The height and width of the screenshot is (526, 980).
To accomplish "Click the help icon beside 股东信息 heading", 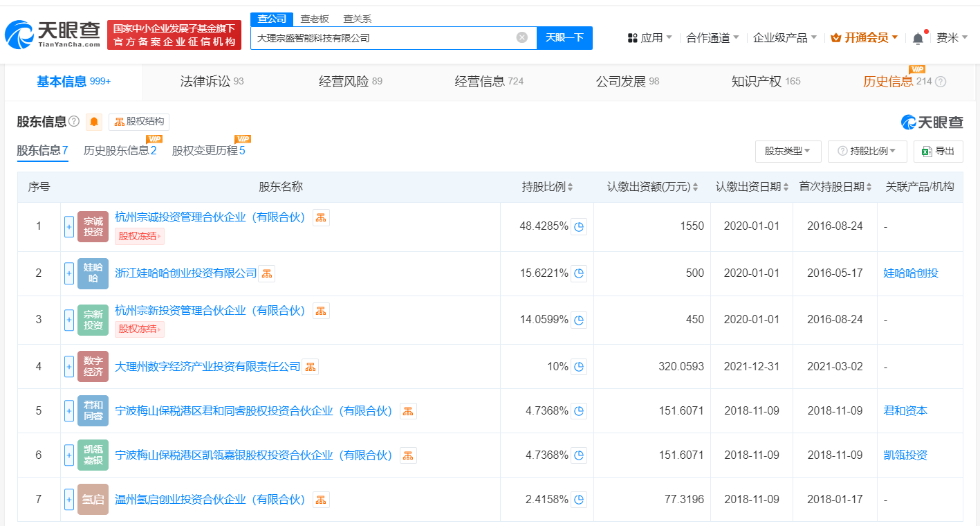I will tap(74, 122).
